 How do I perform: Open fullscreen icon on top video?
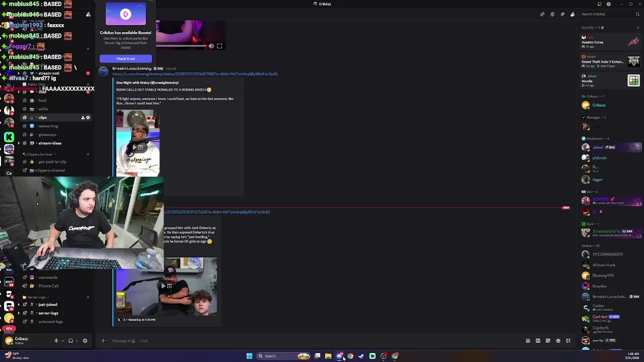219,46
